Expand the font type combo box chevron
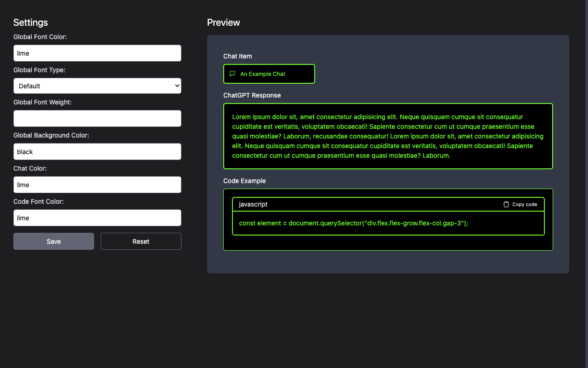The image size is (588, 368). (176, 86)
